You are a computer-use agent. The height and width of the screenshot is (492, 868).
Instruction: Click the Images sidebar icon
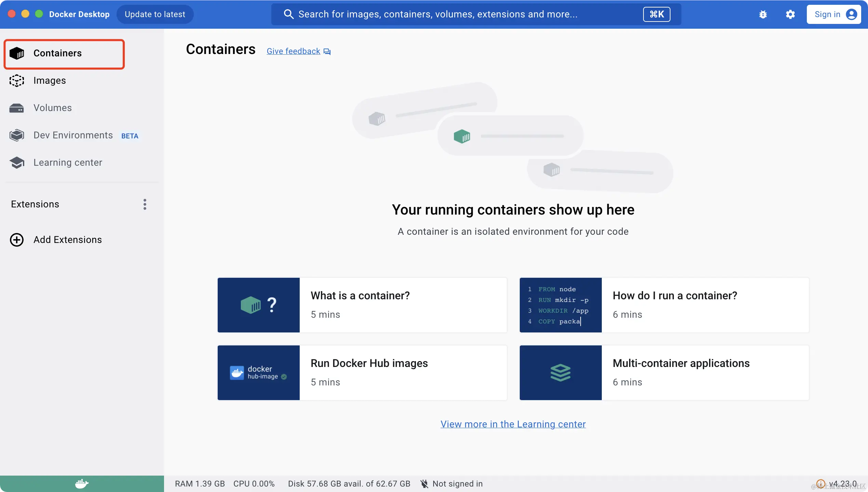(x=17, y=81)
